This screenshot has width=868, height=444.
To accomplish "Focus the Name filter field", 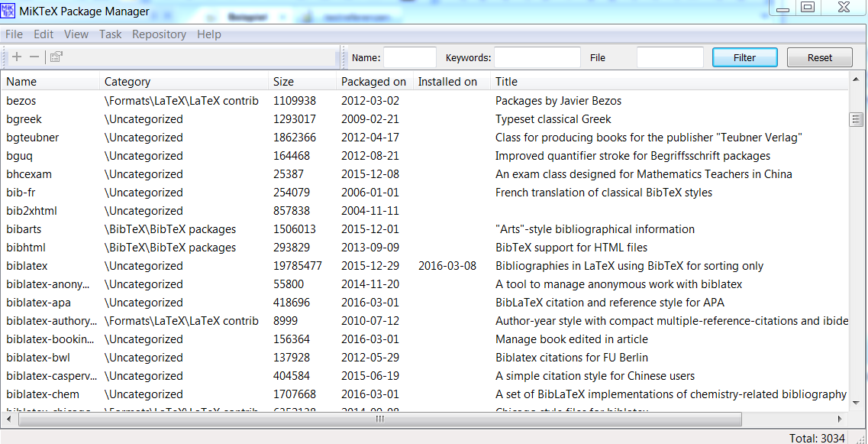I will pos(410,57).
